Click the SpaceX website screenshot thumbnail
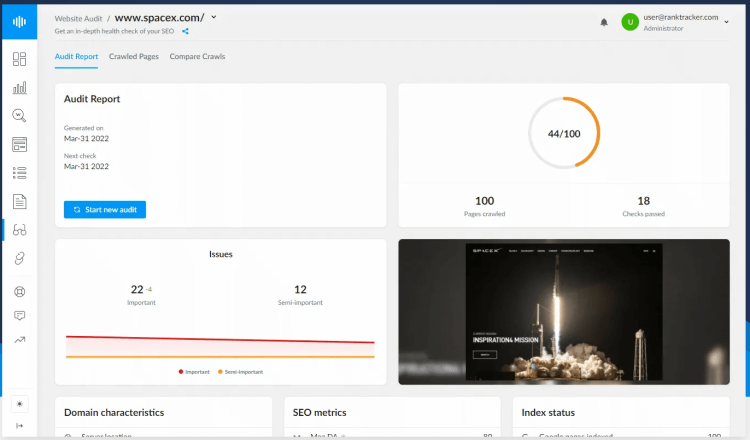Image resolution: width=750 pixels, height=440 pixels. click(x=564, y=312)
